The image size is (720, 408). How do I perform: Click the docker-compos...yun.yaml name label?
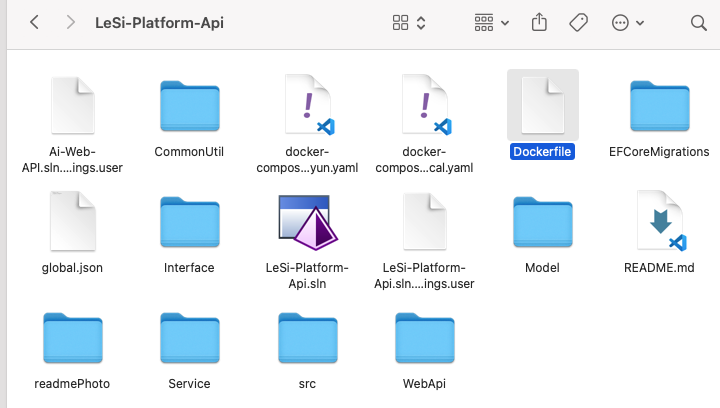tap(307, 159)
